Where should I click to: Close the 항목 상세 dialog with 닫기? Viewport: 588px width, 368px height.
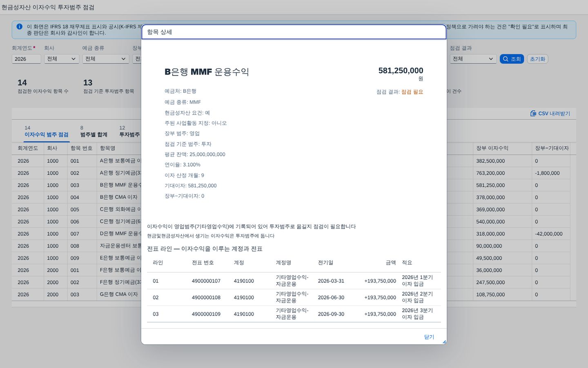tap(429, 337)
